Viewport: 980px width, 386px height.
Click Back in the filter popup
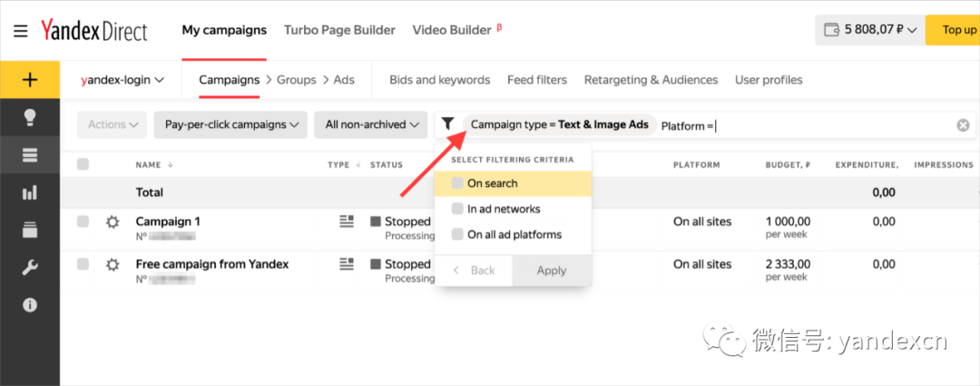(x=475, y=271)
